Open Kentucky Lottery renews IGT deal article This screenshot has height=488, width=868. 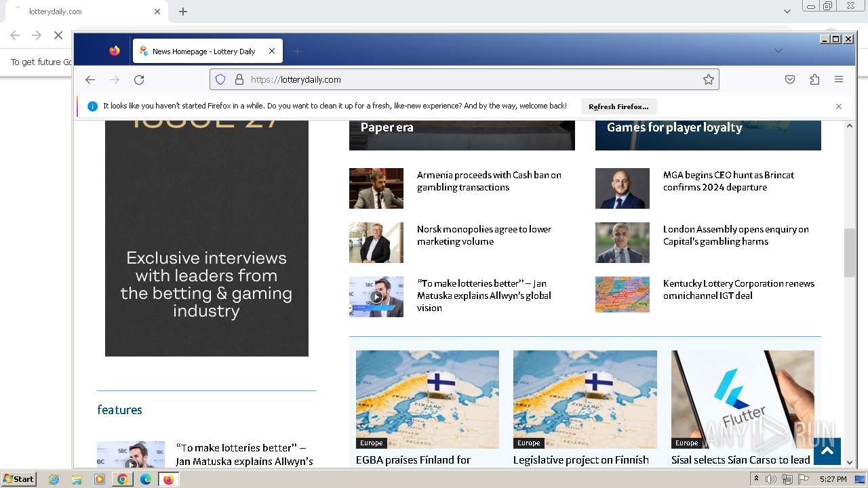(738, 289)
